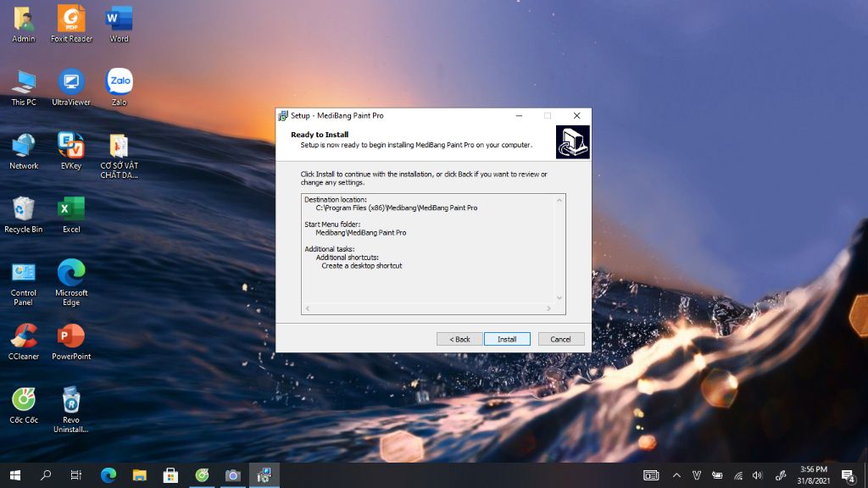The height and width of the screenshot is (488, 868).
Task: Open the clock showing 3:56 PM
Action: click(x=813, y=475)
